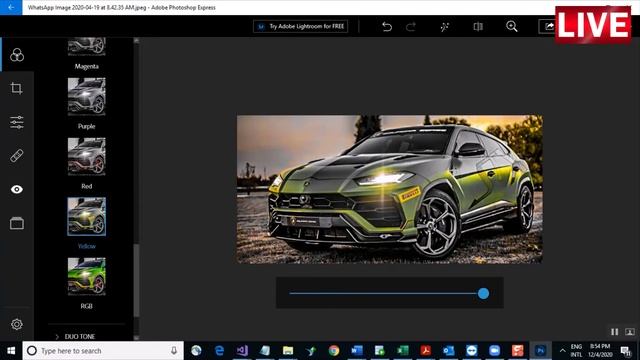The width and height of the screenshot is (640, 360).
Task: Toggle compare with original view
Action: coord(478,27)
